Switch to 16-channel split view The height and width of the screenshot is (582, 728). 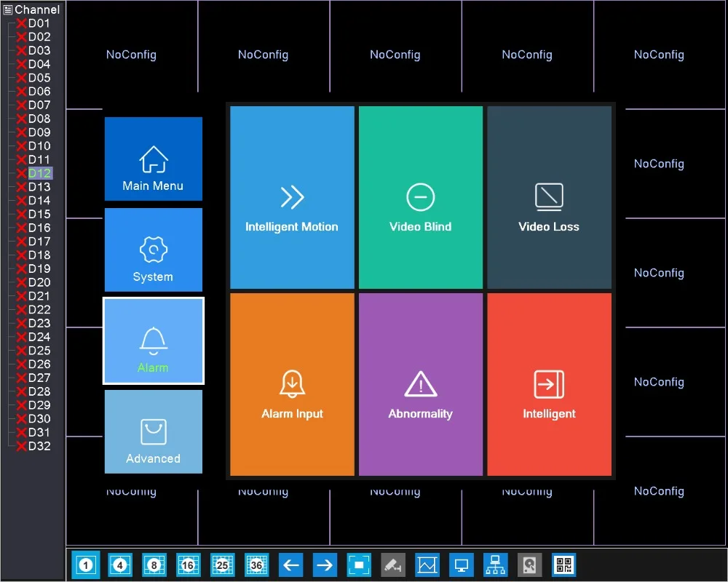pos(188,565)
